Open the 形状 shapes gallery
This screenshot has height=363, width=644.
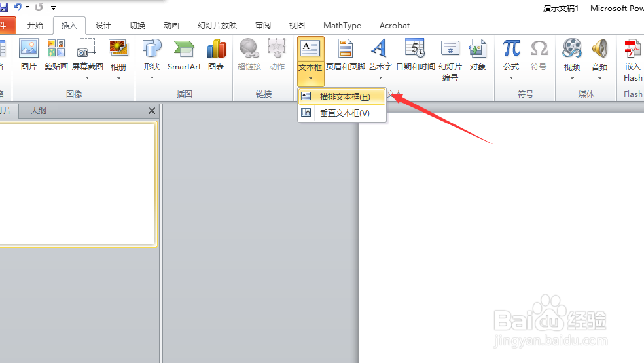pyautogui.click(x=152, y=54)
